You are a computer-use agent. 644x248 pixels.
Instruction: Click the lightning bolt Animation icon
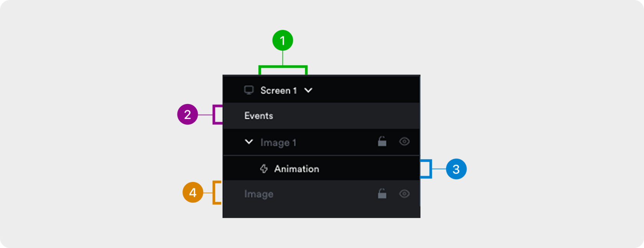pyautogui.click(x=264, y=169)
